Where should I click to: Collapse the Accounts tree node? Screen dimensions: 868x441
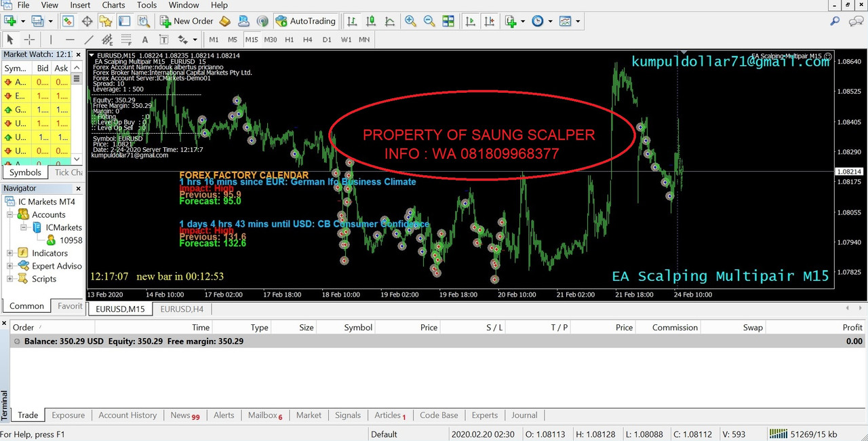[x=10, y=214]
